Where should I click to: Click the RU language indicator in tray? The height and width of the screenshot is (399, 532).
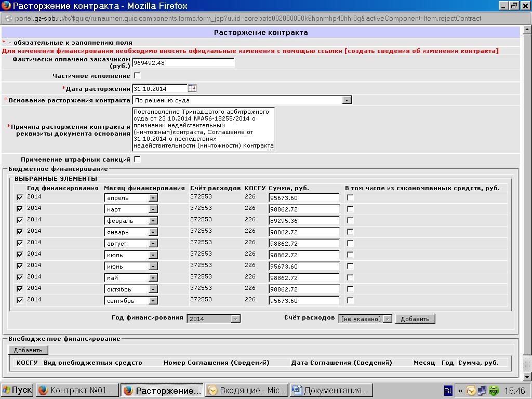pyautogui.click(x=448, y=391)
